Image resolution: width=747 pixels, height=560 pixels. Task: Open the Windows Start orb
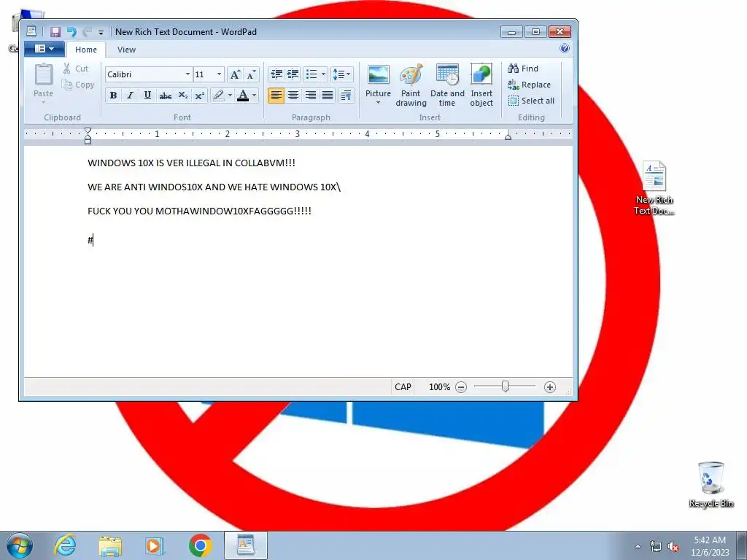(x=19, y=545)
